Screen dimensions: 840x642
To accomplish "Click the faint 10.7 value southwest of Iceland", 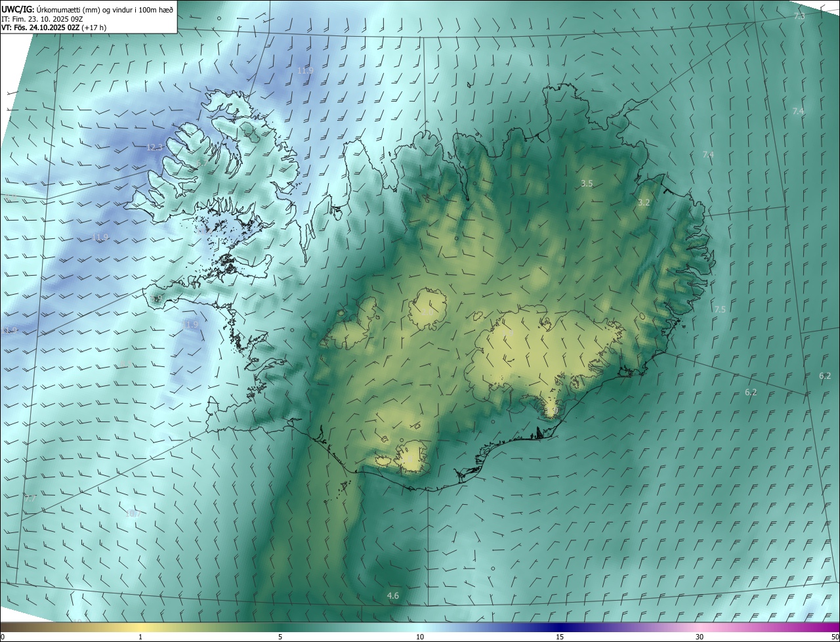I will [x=133, y=513].
